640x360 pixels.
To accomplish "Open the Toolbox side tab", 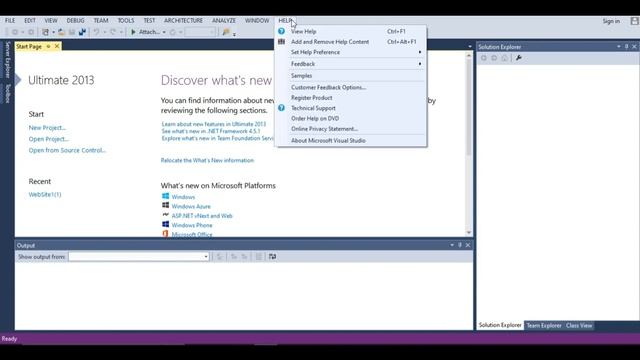I will tap(7, 93).
